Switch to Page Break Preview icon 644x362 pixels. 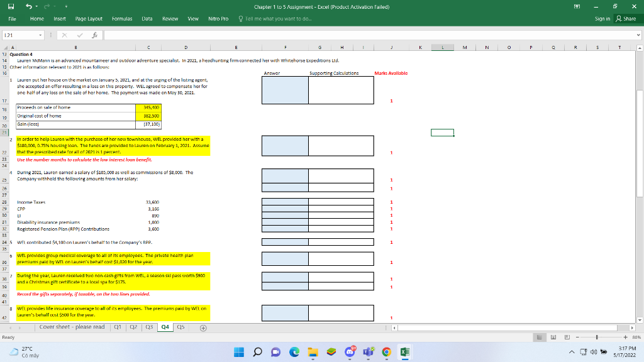567,337
